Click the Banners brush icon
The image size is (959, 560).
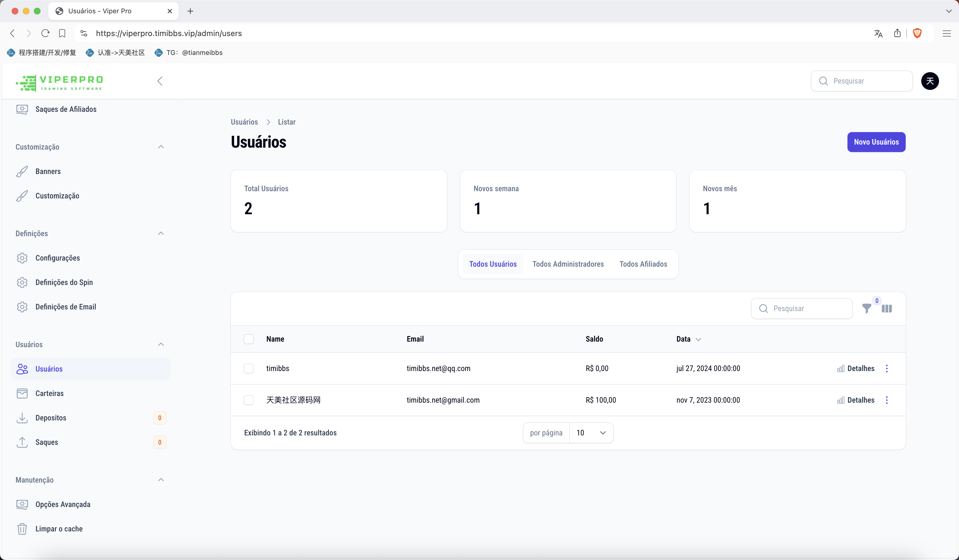[22, 171]
